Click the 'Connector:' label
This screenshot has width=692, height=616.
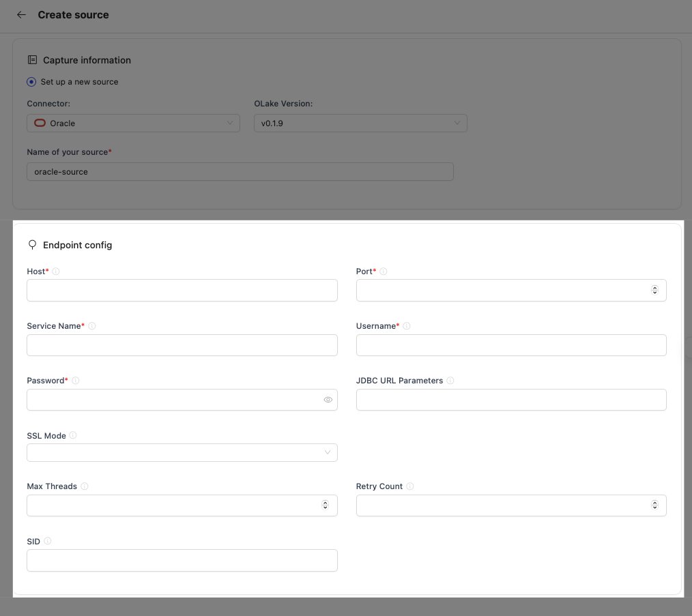click(48, 104)
